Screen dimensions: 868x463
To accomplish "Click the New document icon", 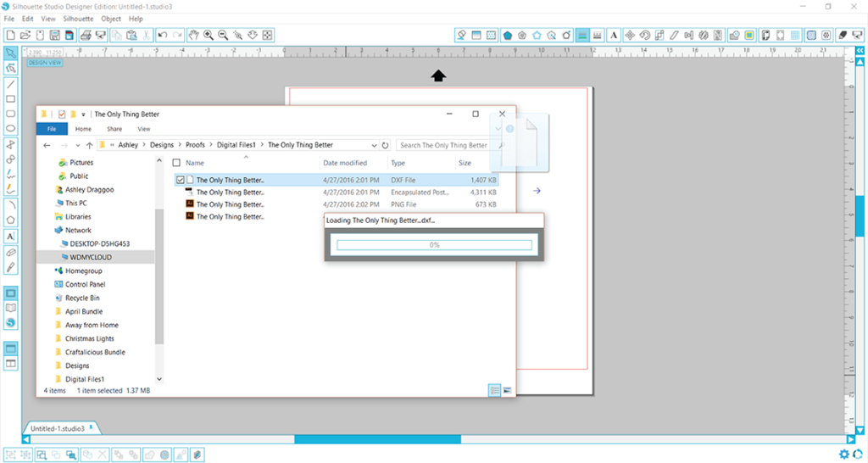I will [x=10, y=35].
